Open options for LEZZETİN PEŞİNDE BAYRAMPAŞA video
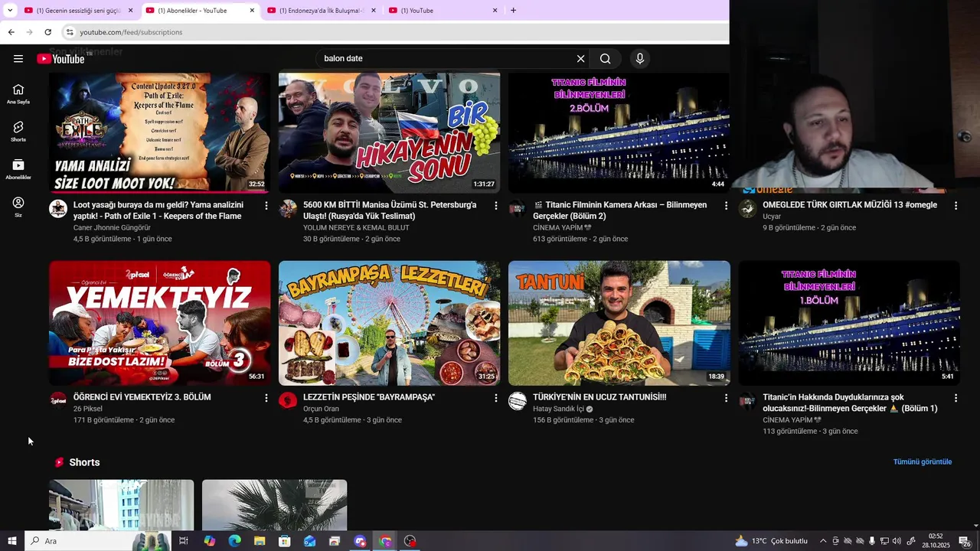 coord(496,398)
